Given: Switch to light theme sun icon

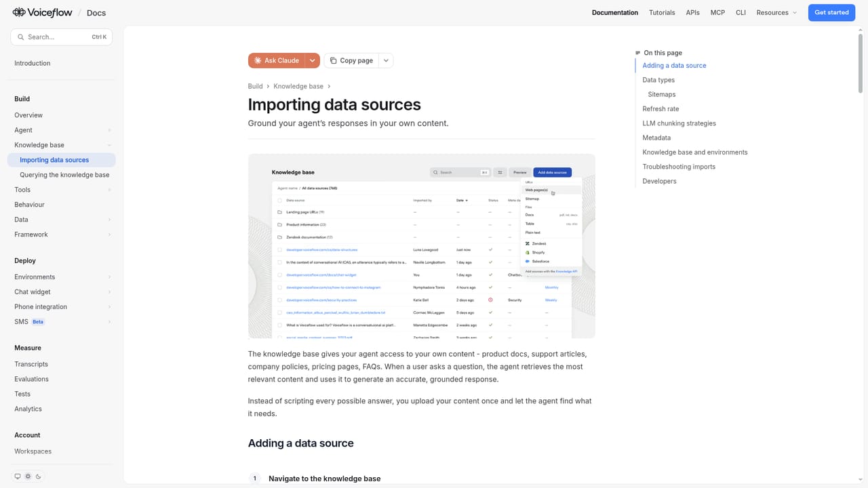Looking at the screenshot, I should (28, 476).
